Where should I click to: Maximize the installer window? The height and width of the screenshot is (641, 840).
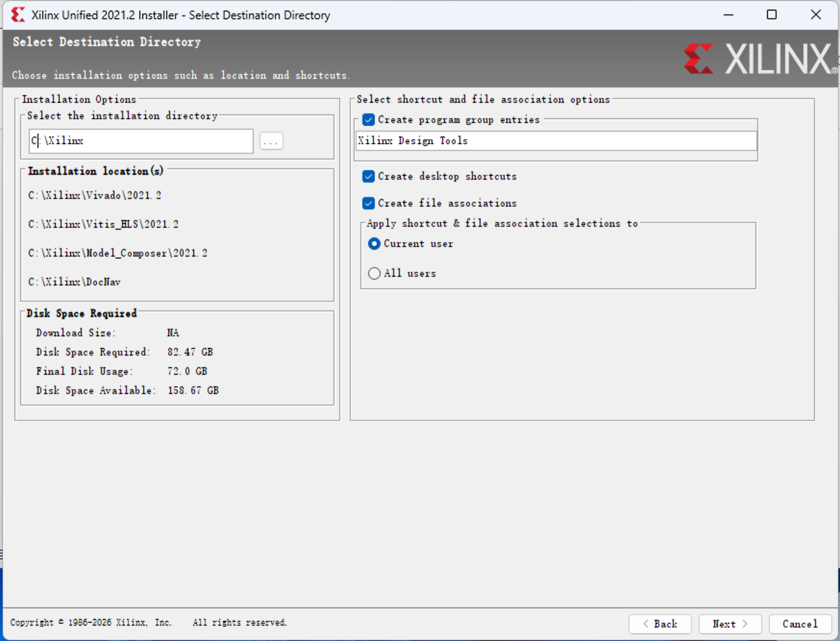(771, 15)
